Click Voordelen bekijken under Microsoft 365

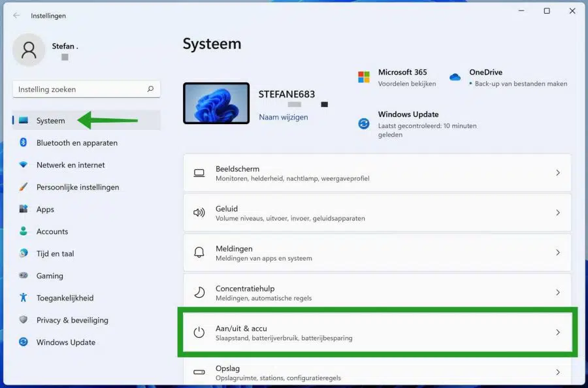[407, 84]
